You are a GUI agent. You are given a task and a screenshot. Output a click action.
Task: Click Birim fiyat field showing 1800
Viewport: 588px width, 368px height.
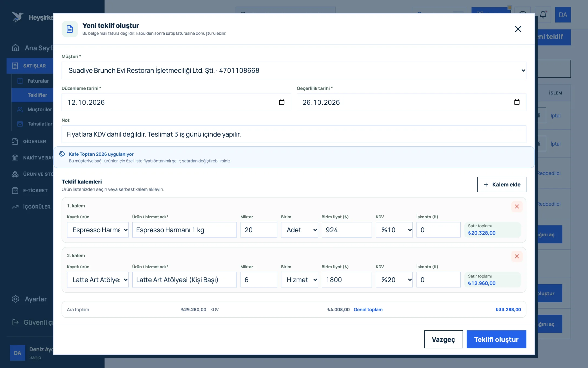click(x=347, y=280)
